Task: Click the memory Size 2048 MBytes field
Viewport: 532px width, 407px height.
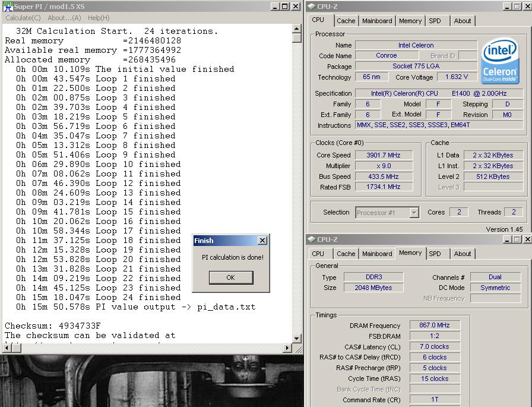Action: 373,288
